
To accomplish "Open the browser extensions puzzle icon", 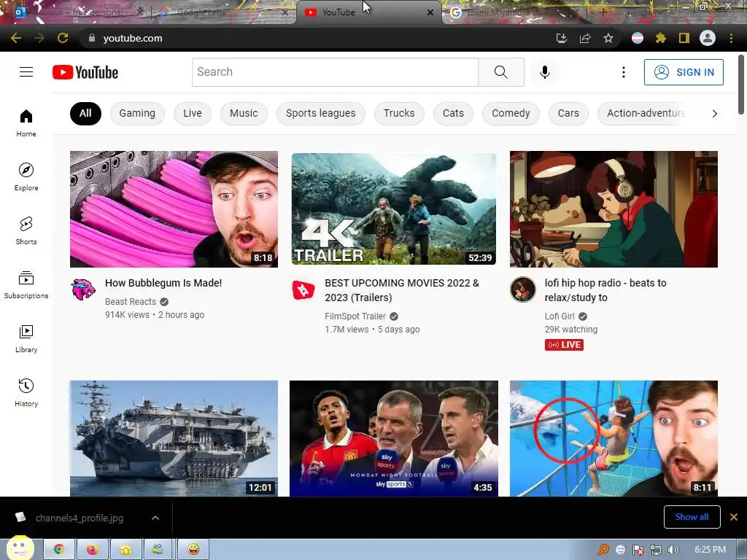I will coord(660,38).
